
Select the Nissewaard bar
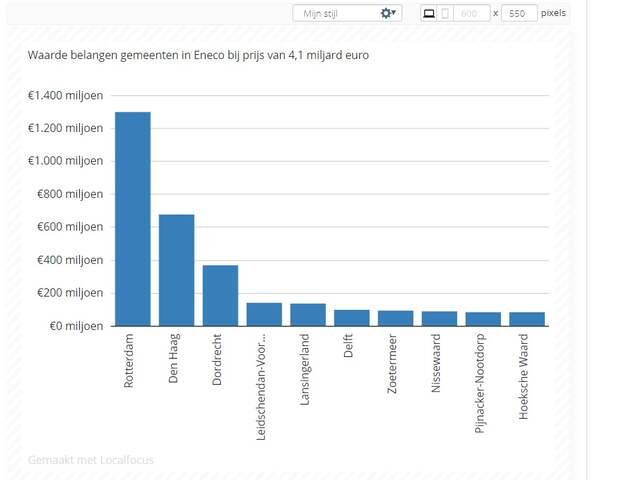click(x=440, y=319)
